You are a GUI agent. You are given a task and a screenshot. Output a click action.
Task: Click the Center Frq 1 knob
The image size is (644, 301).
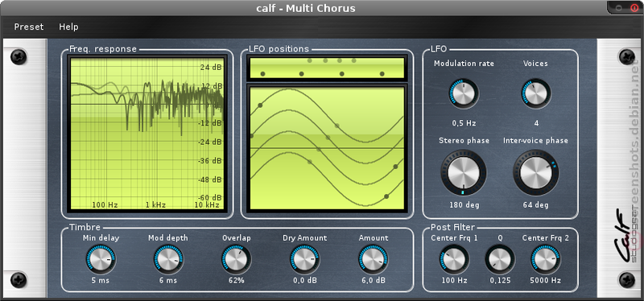pos(454,260)
